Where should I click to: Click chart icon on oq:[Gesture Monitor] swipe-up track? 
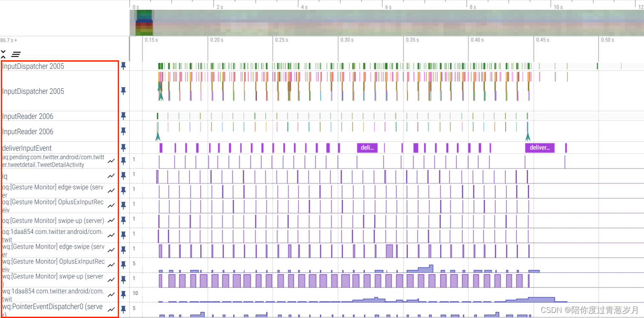pos(111,220)
